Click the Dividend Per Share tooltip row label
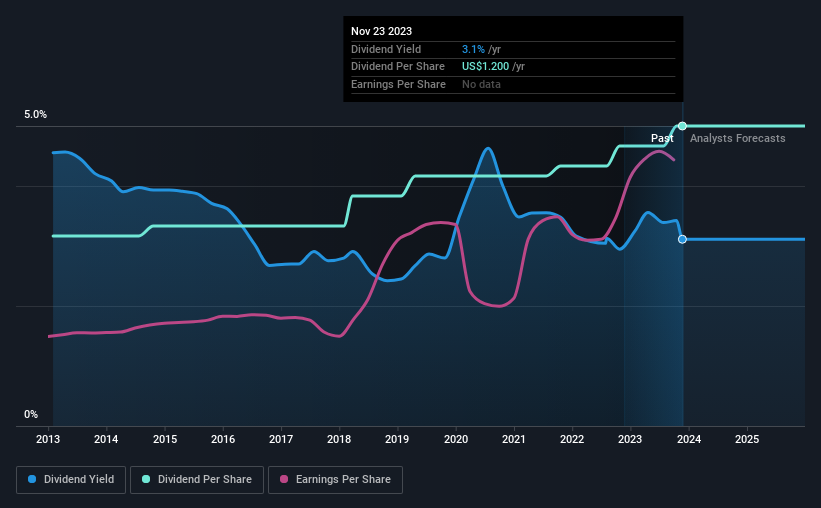The image size is (821, 508). (398, 67)
